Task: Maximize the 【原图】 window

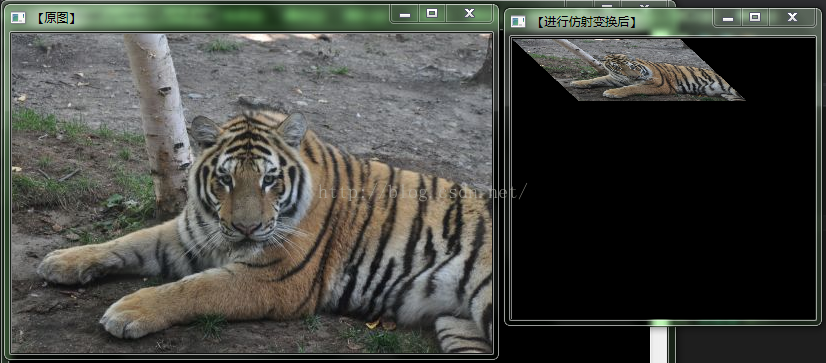Action: (432, 14)
